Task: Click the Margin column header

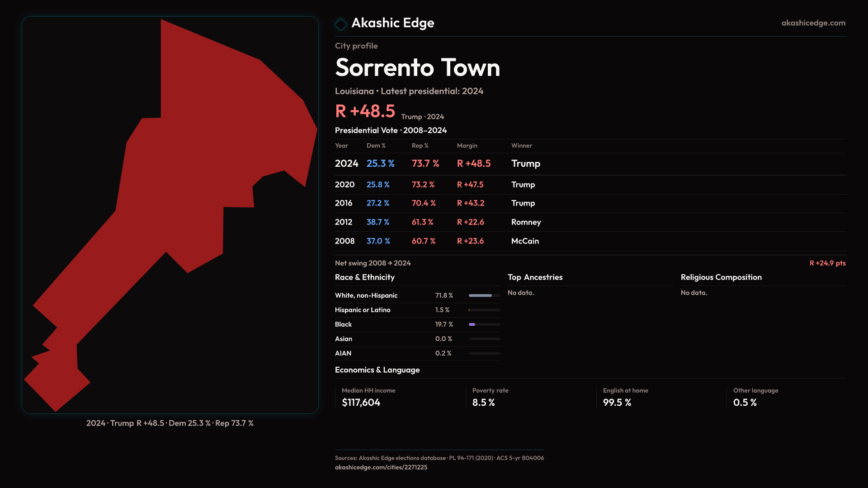Action: [x=467, y=145]
